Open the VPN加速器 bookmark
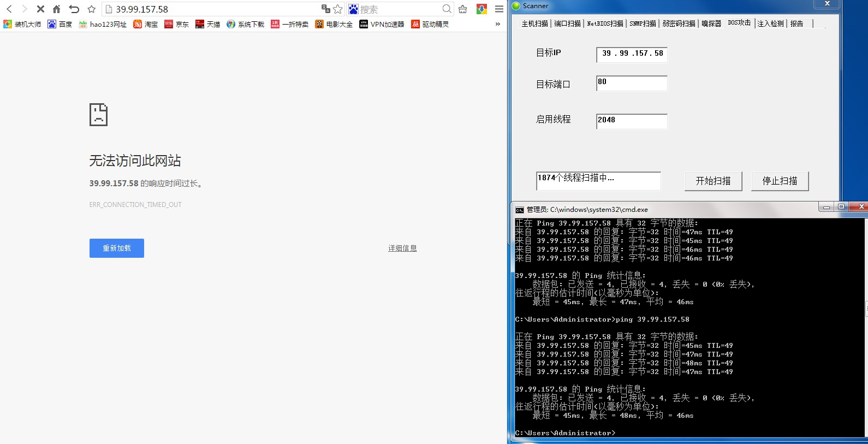The height and width of the screenshot is (444, 868). point(382,24)
